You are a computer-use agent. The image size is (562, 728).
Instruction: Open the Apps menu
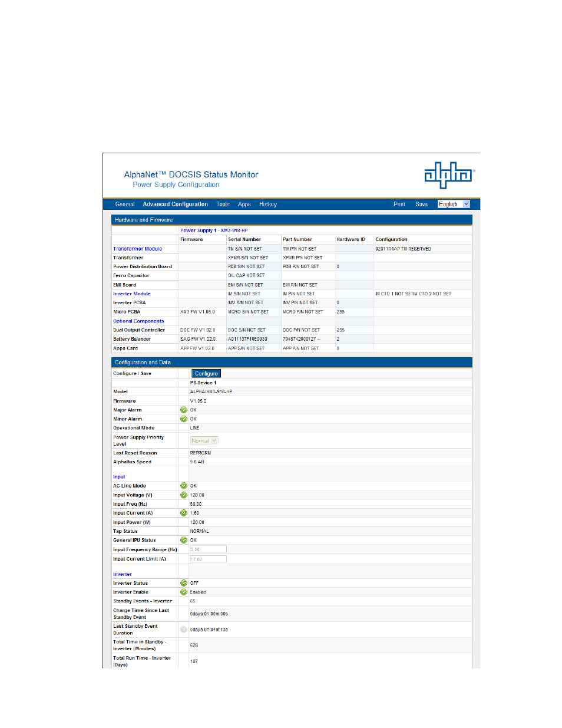244,205
